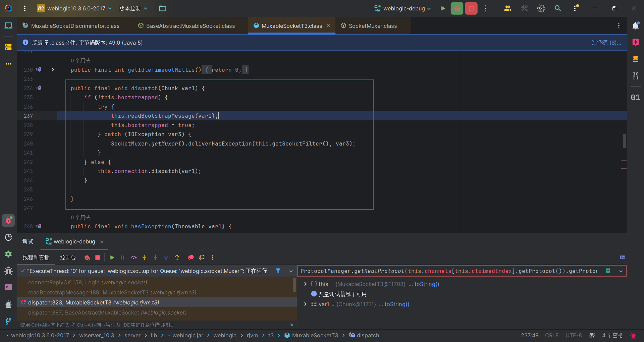Viewport: 644px width, 342px height.
Task: Click the CRLF line separator status entry
Action: [552, 335]
